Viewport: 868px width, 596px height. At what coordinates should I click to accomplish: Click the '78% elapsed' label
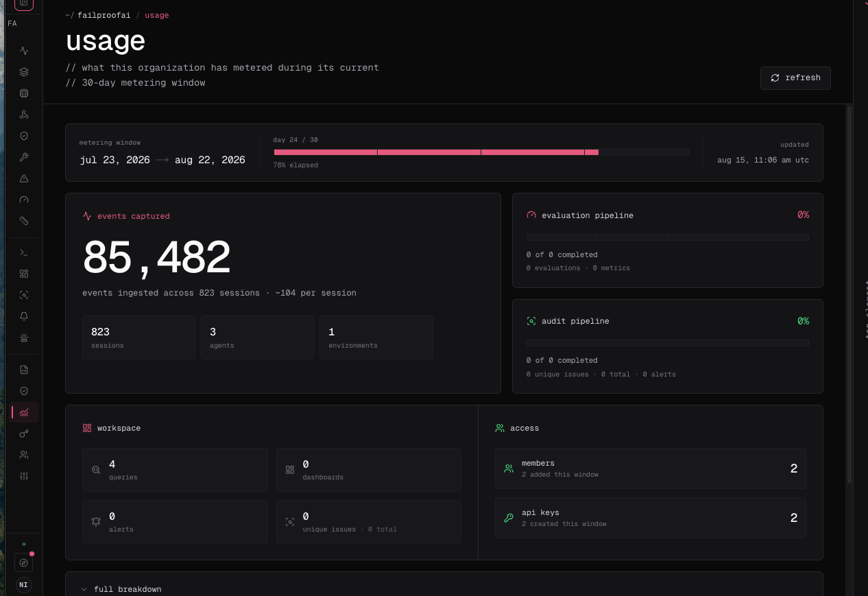pos(296,165)
